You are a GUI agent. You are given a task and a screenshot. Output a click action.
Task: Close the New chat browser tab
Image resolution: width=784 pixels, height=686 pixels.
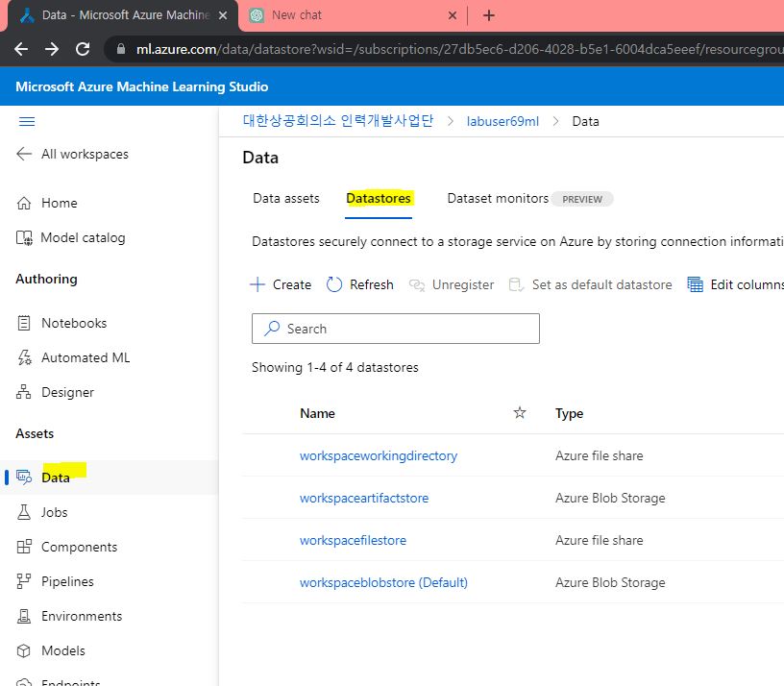(453, 15)
